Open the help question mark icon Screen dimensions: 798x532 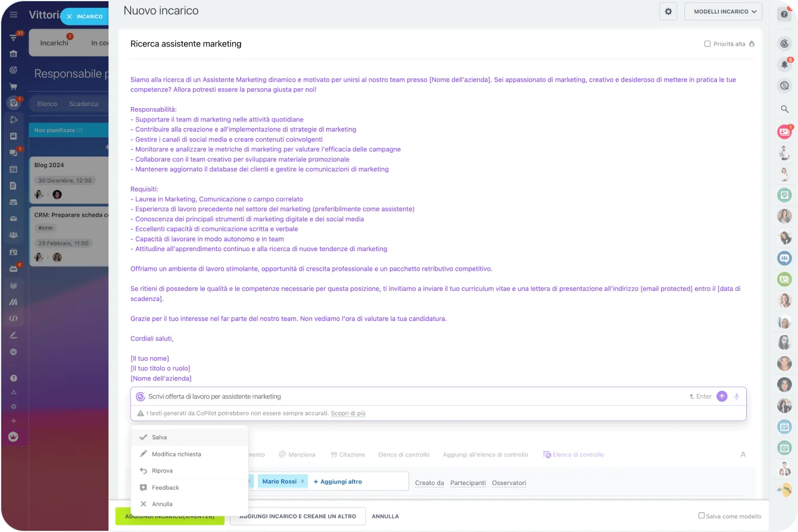[x=784, y=14]
